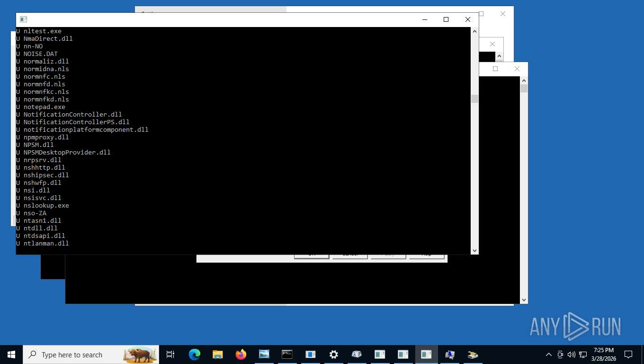Launch Microsoft Edge from the taskbar
This screenshot has width=644, height=364.
(194, 355)
